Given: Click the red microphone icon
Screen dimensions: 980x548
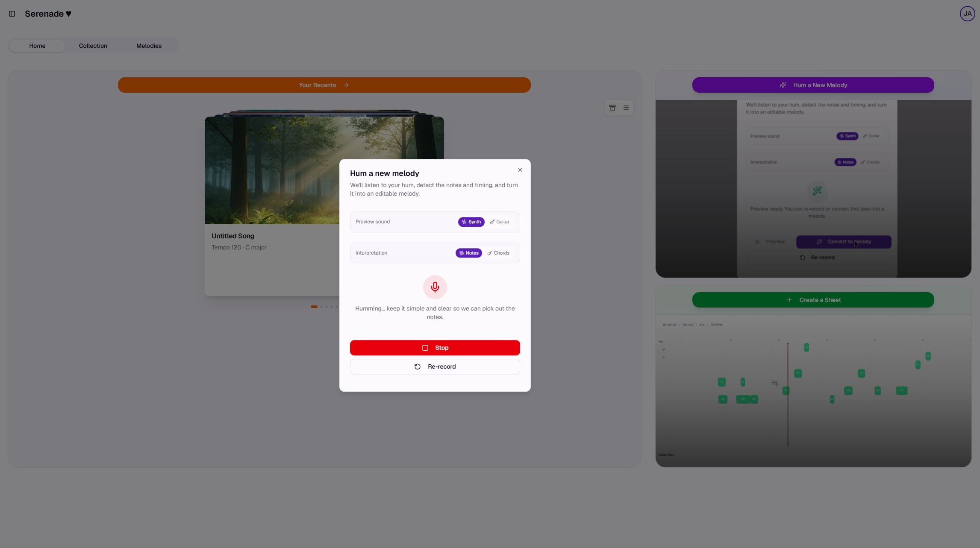Looking at the screenshot, I should (x=435, y=287).
